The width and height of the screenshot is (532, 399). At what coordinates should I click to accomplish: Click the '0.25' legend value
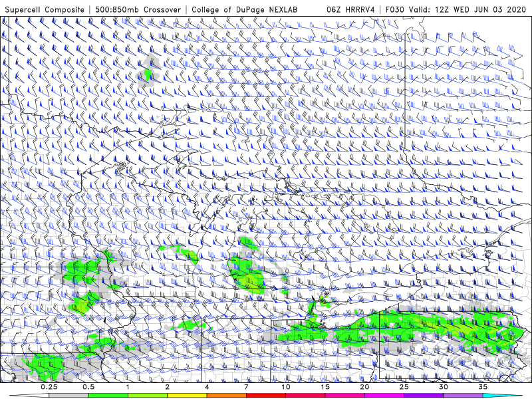[49, 387]
